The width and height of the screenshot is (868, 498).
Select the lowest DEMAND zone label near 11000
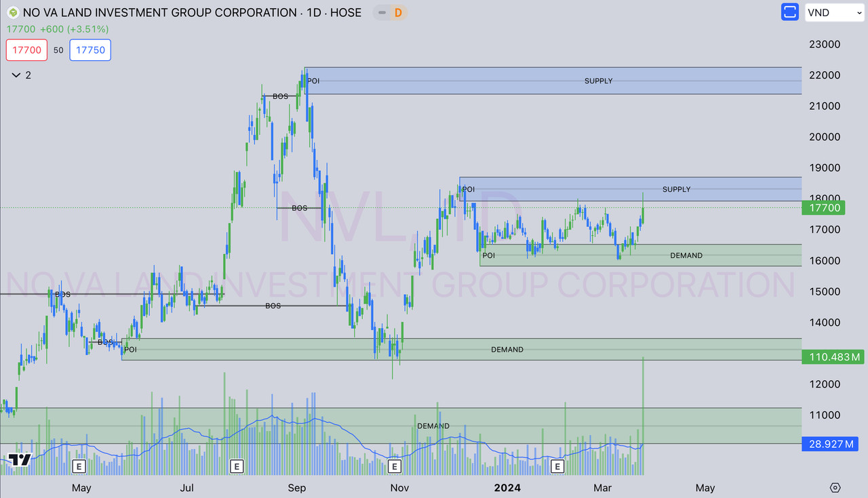coord(433,426)
